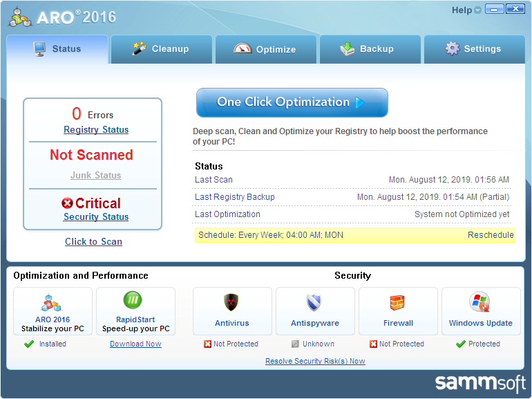
Task: Click the 0 Errors count
Action: pos(93,114)
